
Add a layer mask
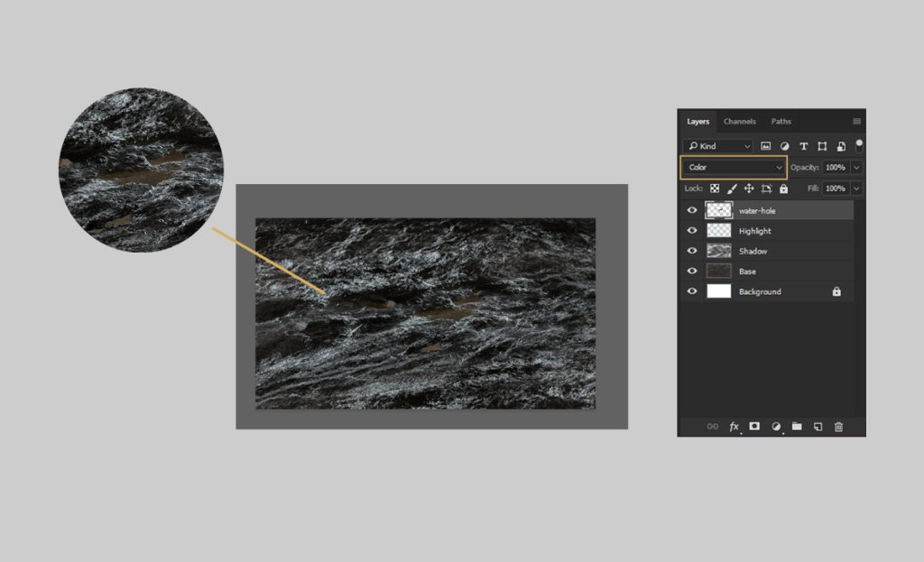click(x=753, y=426)
